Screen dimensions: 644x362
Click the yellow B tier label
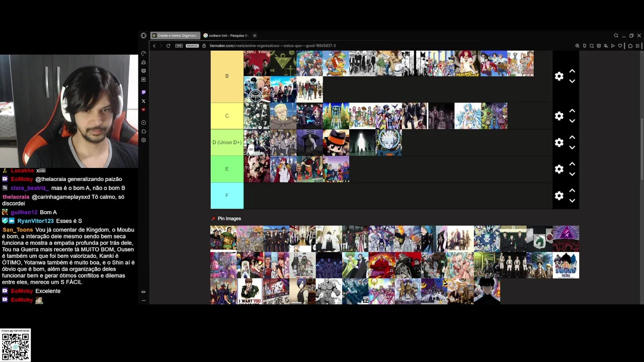[x=227, y=76]
